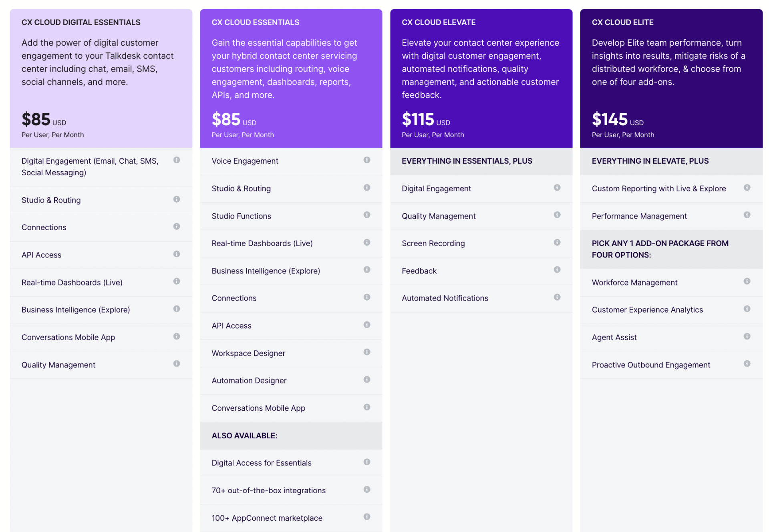Click info icon beside Feedback feature
The image size is (769, 532).
[557, 270]
